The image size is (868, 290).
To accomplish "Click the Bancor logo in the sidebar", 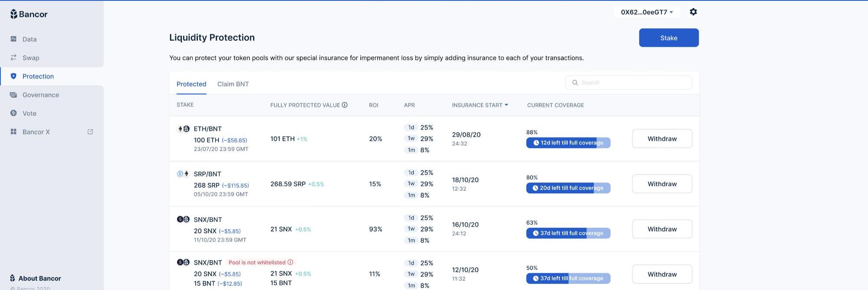I will point(29,14).
